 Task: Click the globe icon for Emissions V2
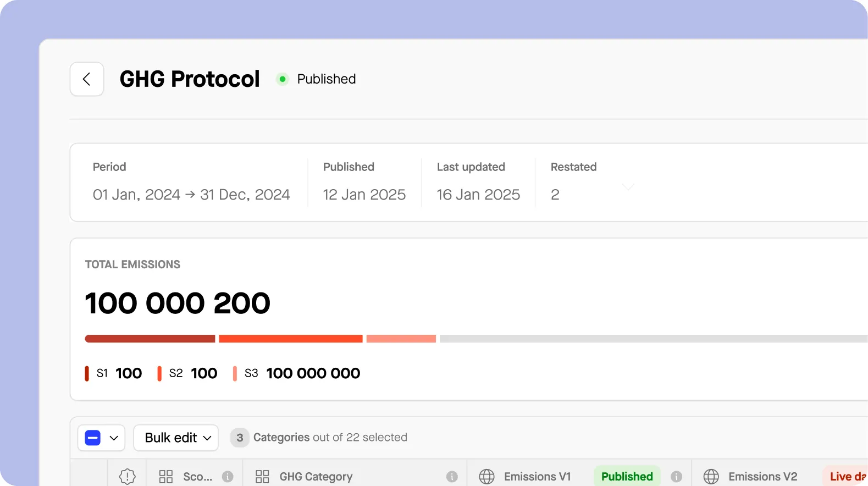click(x=711, y=477)
